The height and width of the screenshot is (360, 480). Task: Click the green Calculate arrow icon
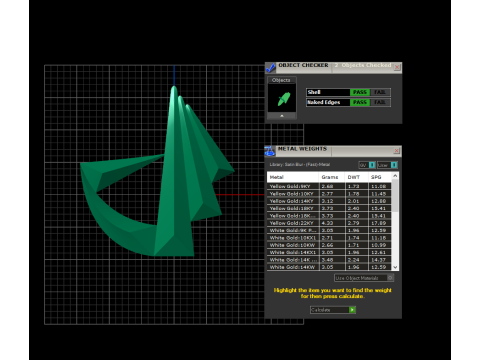click(352, 310)
